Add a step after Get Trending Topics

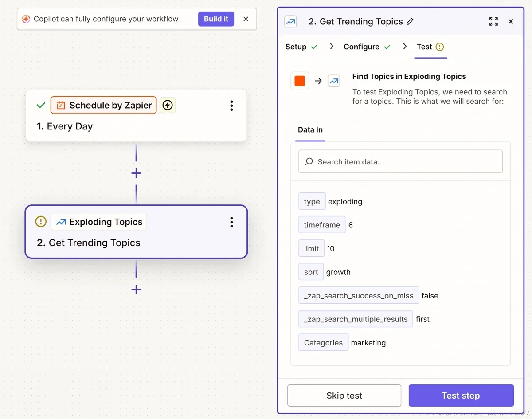(x=136, y=290)
